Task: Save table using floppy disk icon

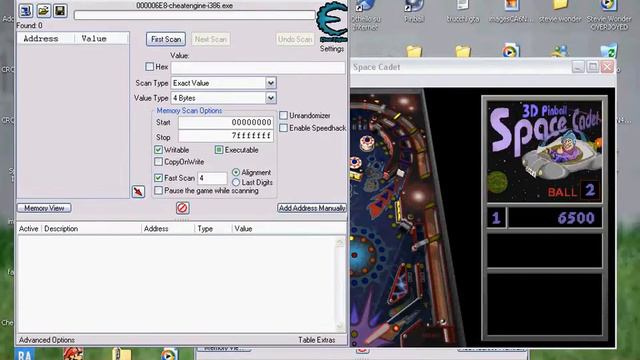Action: [60, 11]
